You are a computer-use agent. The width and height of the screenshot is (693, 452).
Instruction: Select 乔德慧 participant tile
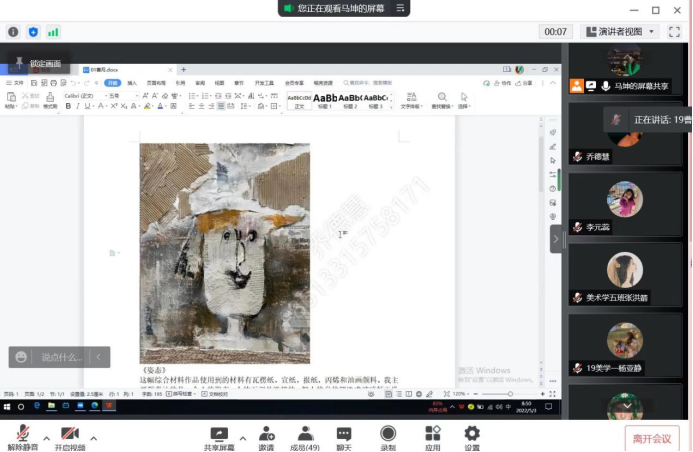pos(624,133)
